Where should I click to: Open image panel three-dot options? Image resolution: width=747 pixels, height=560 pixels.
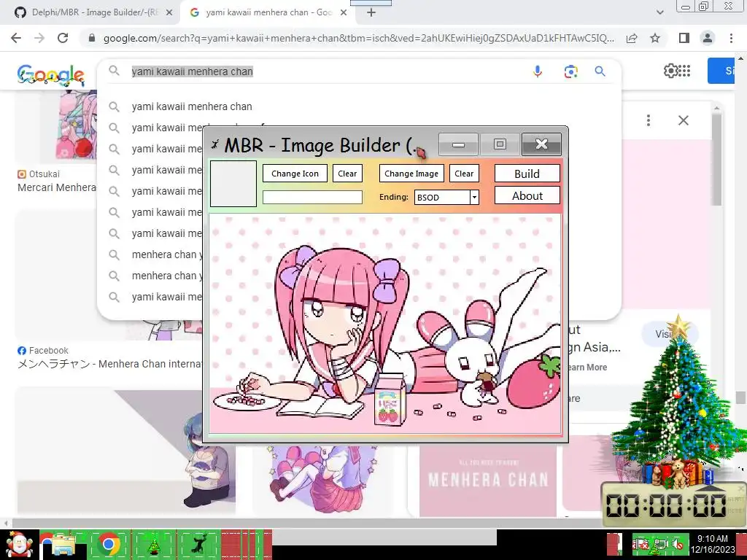(x=649, y=120)
